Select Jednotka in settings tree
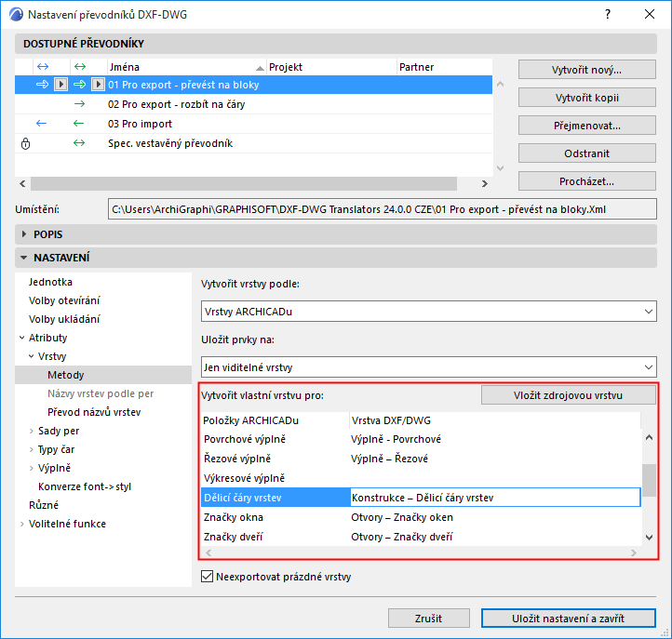Screen dimensions: 672x639 tap(50, 282)
